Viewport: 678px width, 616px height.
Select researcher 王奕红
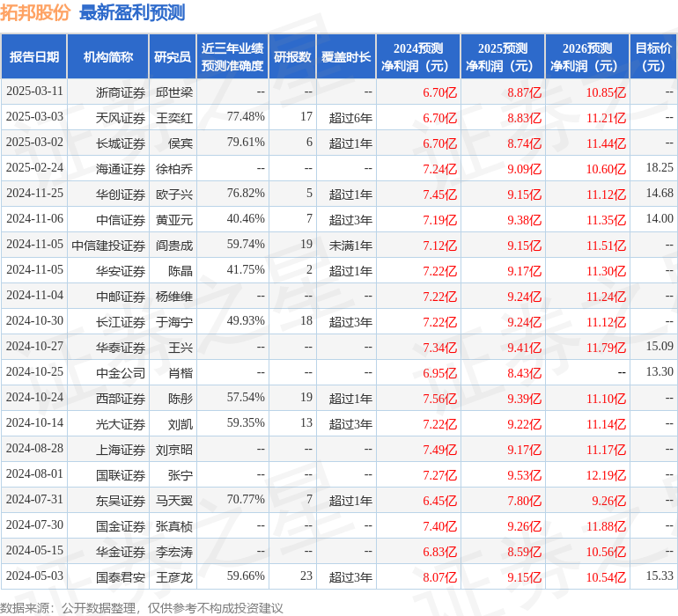click(173, 118)
